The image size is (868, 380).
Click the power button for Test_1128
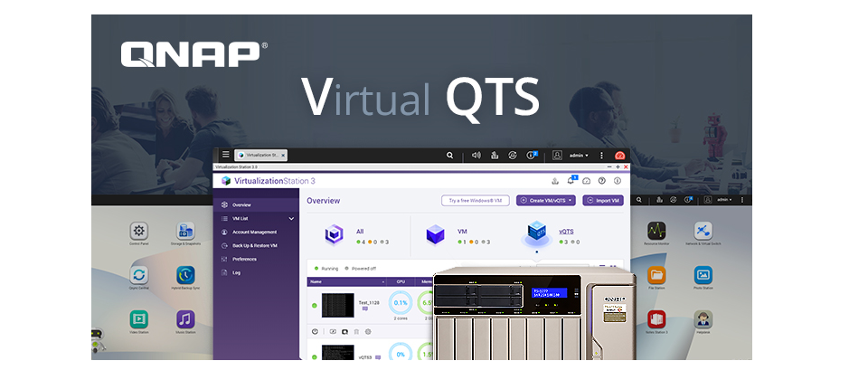[315, 332]
